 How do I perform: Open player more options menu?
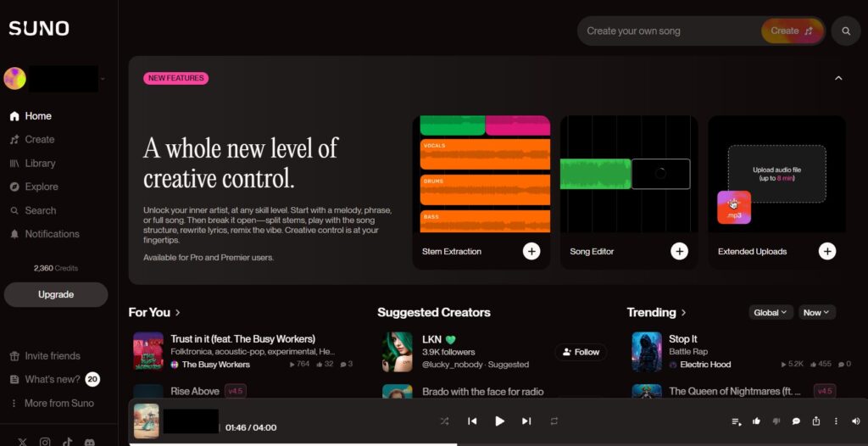pos(836,421)
